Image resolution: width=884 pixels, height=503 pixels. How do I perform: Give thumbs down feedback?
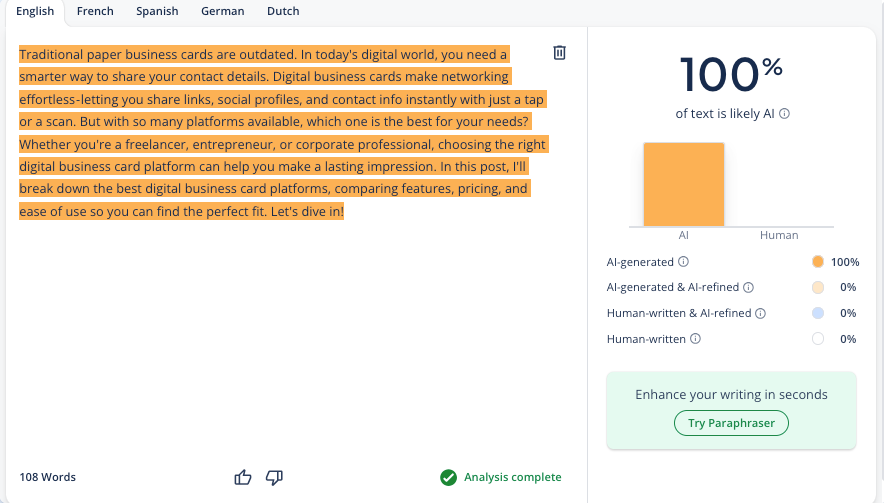pos(274,477)
